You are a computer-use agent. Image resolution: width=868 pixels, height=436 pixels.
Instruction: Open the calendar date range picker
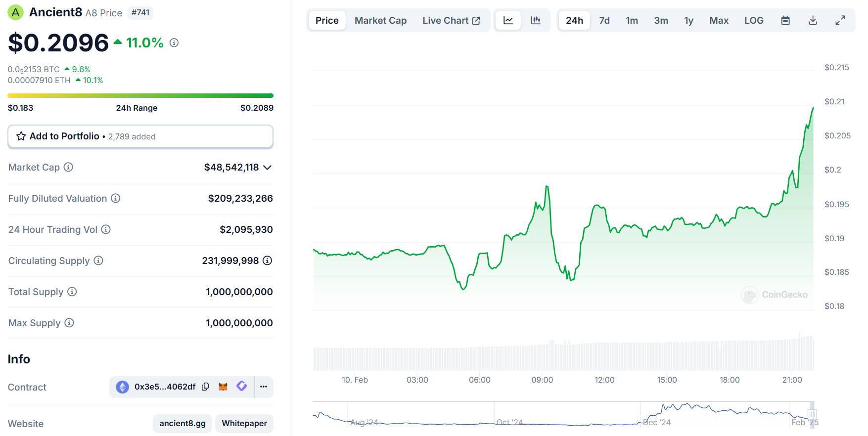[785, 20]
